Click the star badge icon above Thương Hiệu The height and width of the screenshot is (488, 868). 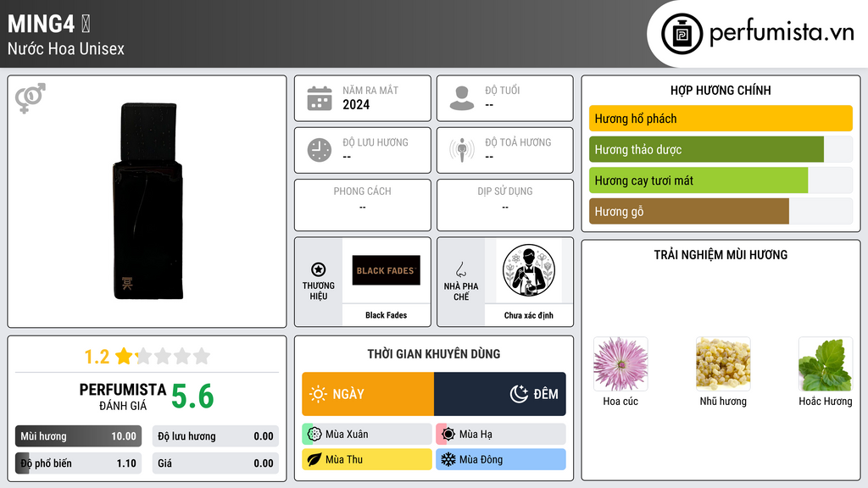[x=319, y=269]
